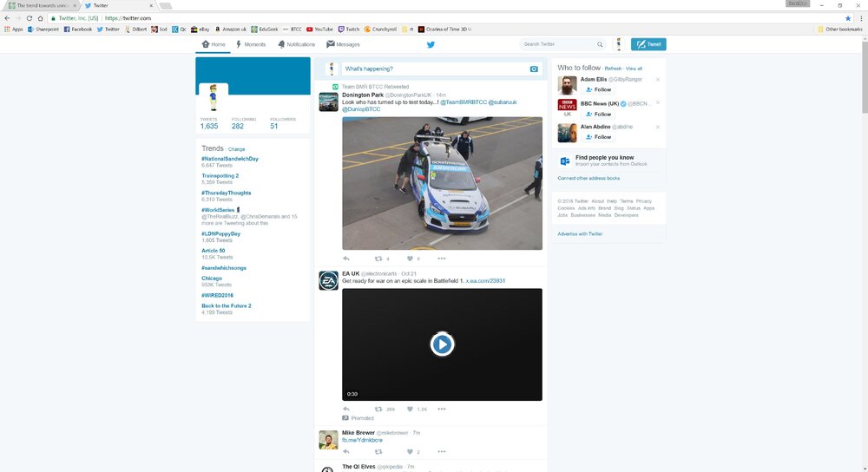
Task: Retweet the EA UK Battlefield tweet
Action: [x=378, y=409]
